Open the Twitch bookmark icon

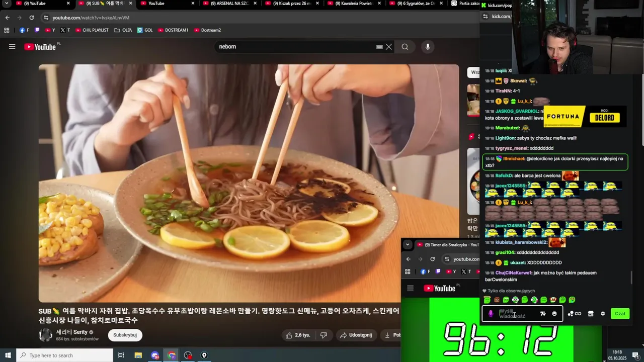[x=37, y=30]
